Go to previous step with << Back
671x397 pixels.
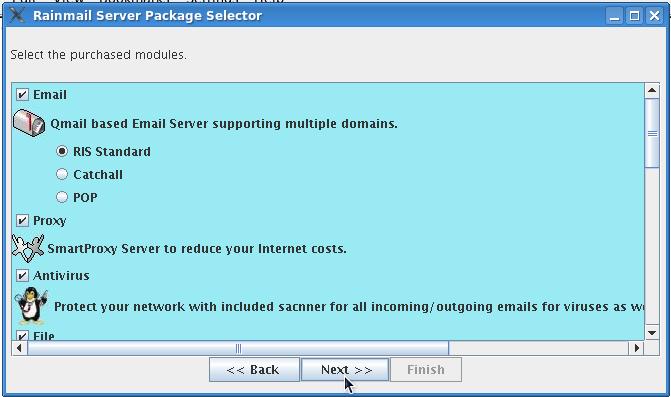pyautogui.click(x=254, y=369)
